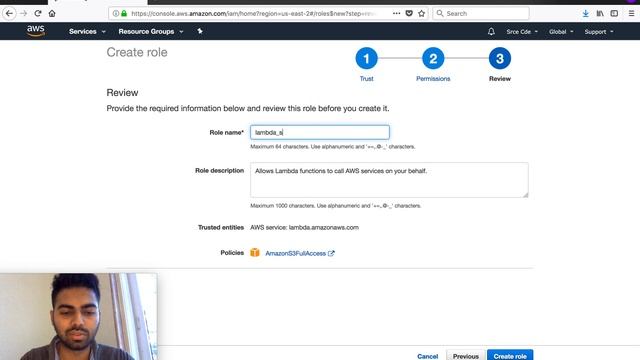Click the site info icon in address bar
The width and height of the screenshot is (640, 360).
(116, 13)
